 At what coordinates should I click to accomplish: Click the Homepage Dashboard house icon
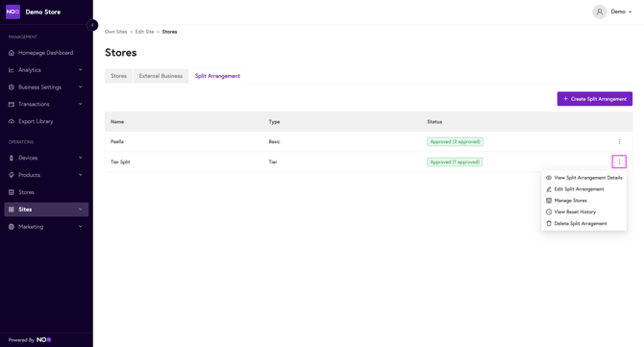click(12, 53)
